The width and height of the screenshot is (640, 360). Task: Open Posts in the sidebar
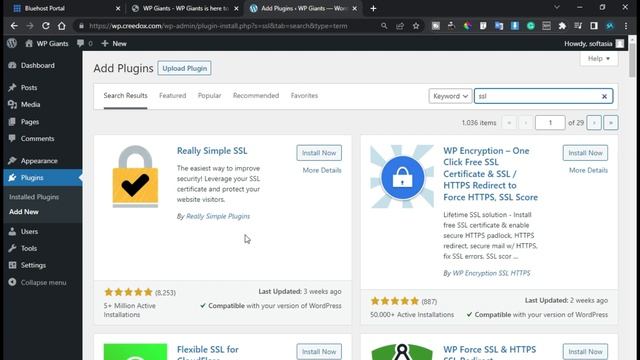click(x=42, y=88)
